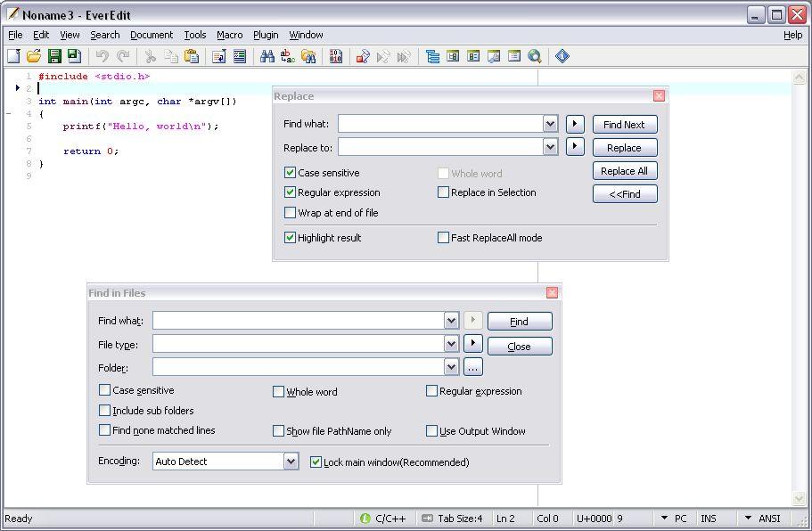812x531 pixels.
Task: Click the Save All double-floppy icon
Action: tap(75, 56)
